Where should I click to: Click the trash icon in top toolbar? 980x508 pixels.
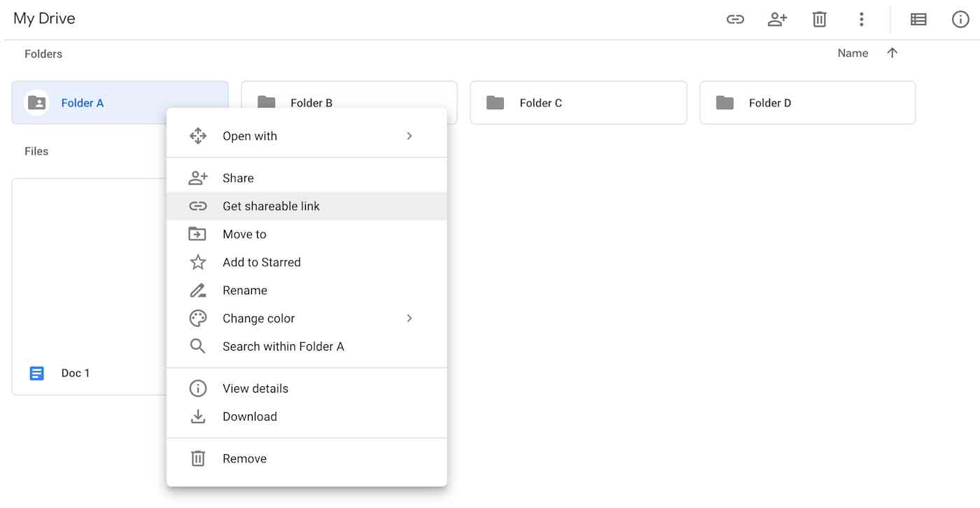[819, 20]
